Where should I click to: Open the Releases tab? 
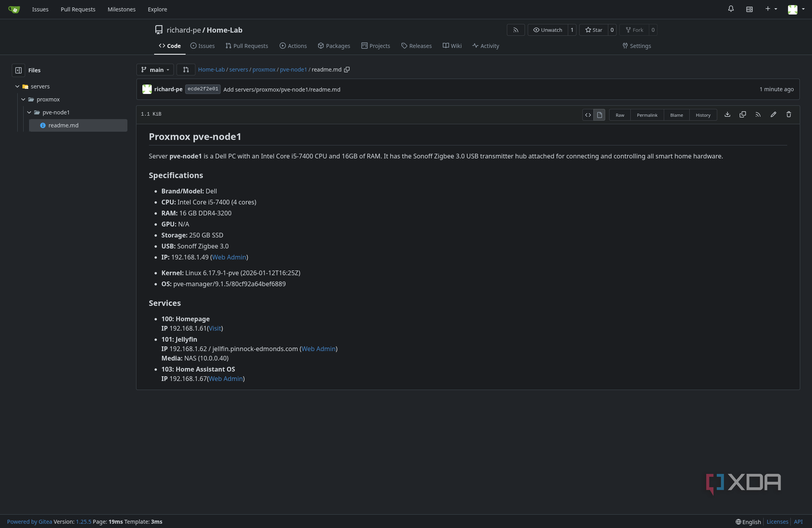pyautogui.click(x=416, y=46)
